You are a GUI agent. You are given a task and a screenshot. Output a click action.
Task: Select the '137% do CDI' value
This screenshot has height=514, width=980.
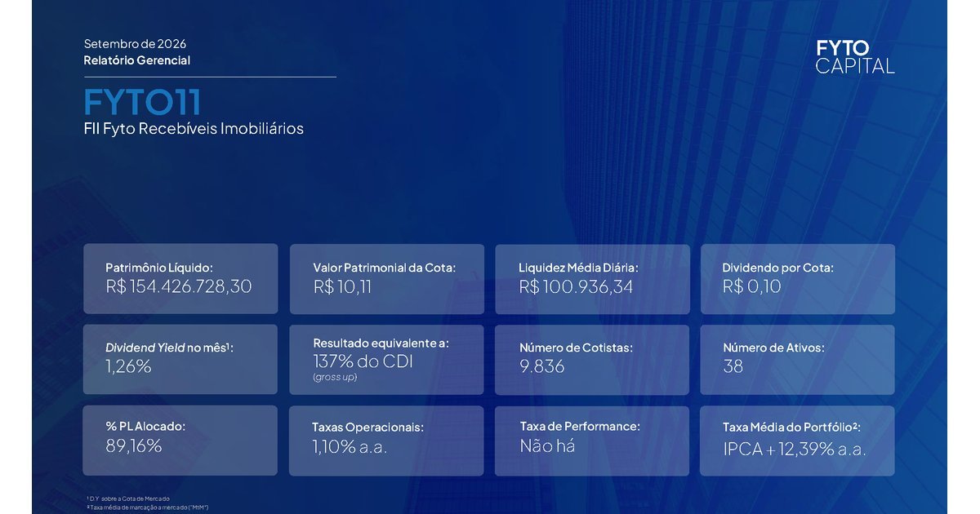[363, 361]
